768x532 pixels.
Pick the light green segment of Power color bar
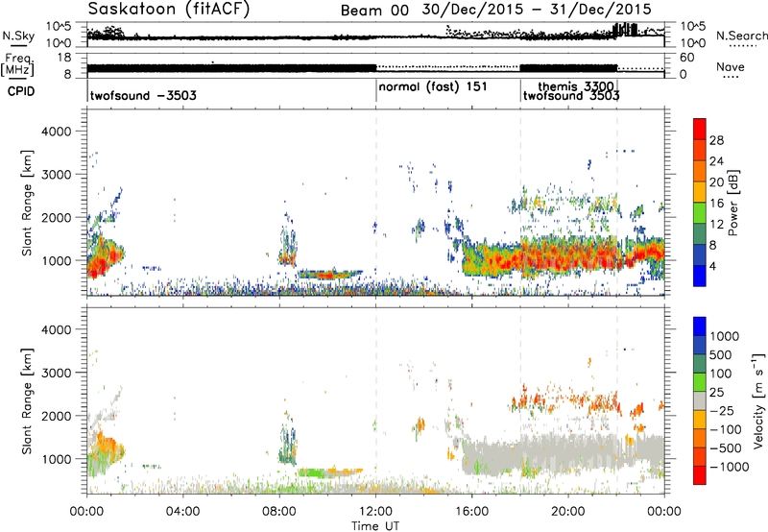pos(700,213)
